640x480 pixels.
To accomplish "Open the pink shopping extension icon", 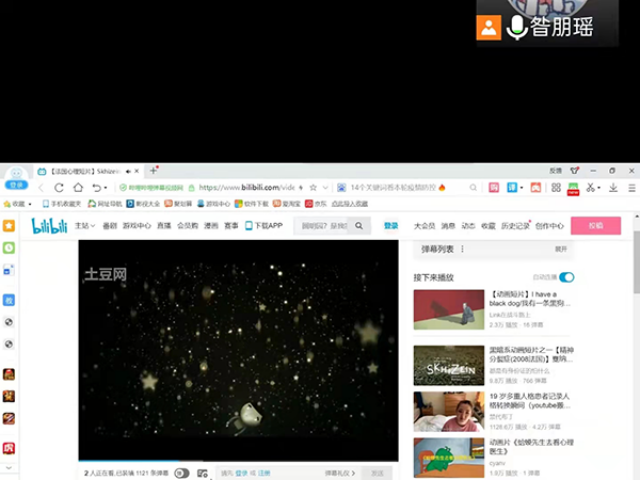I will [x=494, y=187].
